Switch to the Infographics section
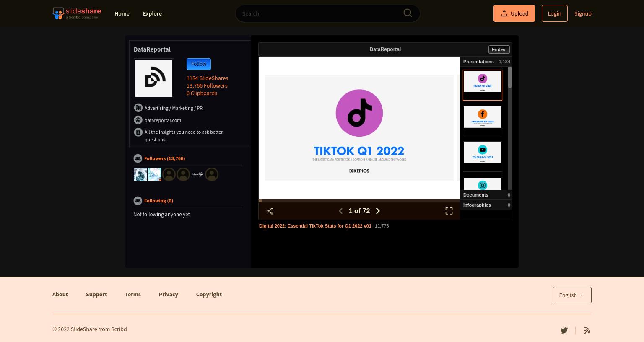644x342 pixels. tap(486, 205)
